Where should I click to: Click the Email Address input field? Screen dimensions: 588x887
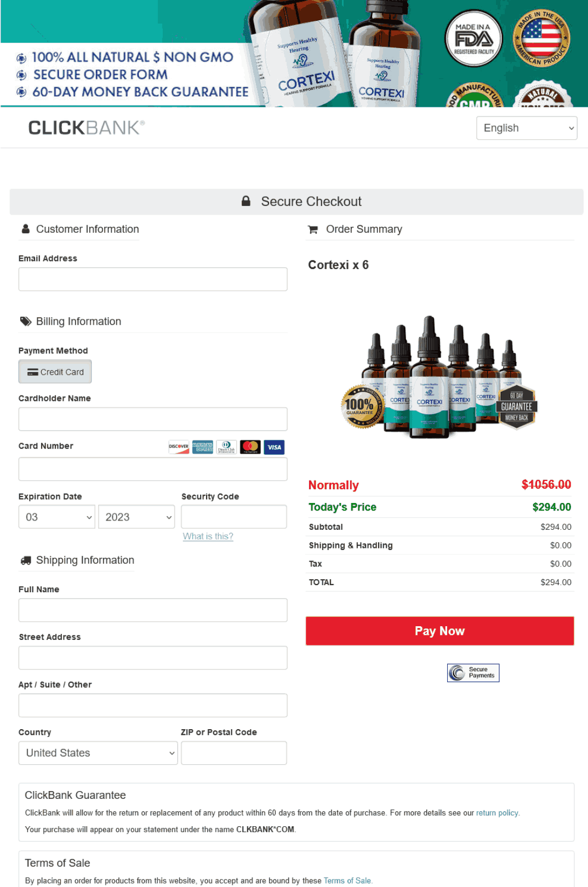(x=153, y=279)
